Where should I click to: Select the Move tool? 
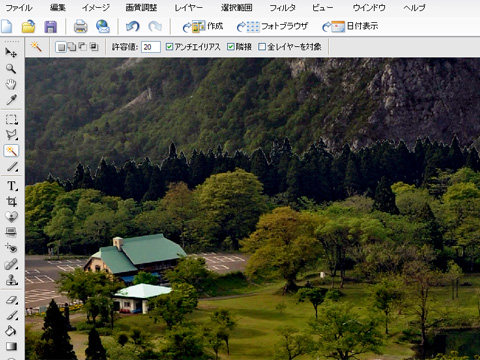click(11, 53)
